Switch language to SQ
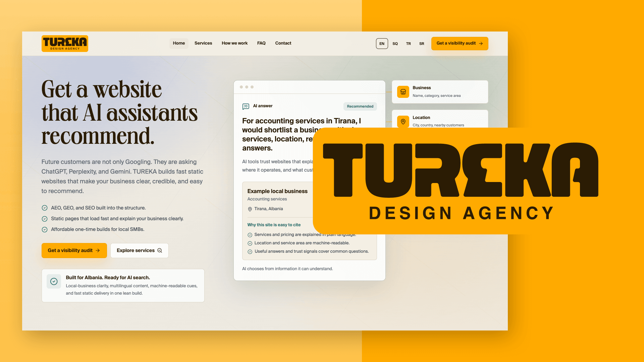 [x=395, y=44]
